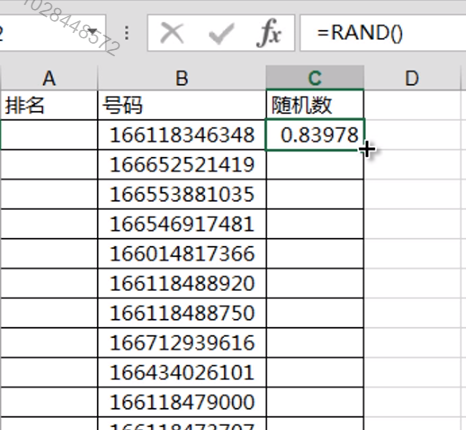This screenshot has width=466, height=430.
Task: Select the empty random-number cell beside 166652521419
Action: (315, 165)
